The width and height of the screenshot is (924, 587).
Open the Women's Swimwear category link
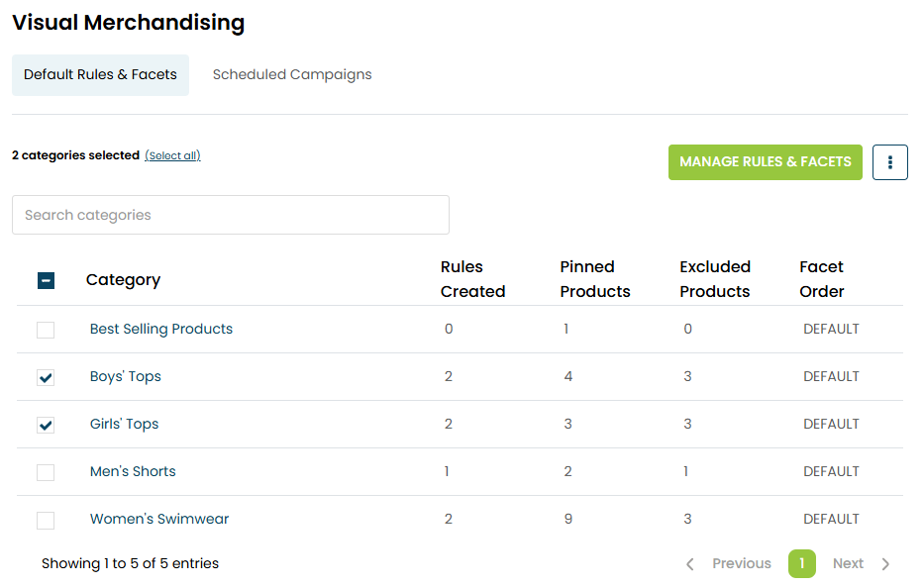tap(159, 520)
